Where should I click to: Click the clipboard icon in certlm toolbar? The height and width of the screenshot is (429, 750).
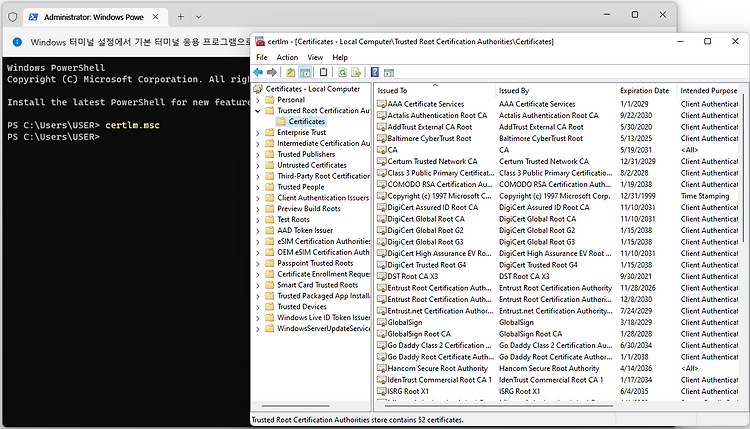point(323,72)
